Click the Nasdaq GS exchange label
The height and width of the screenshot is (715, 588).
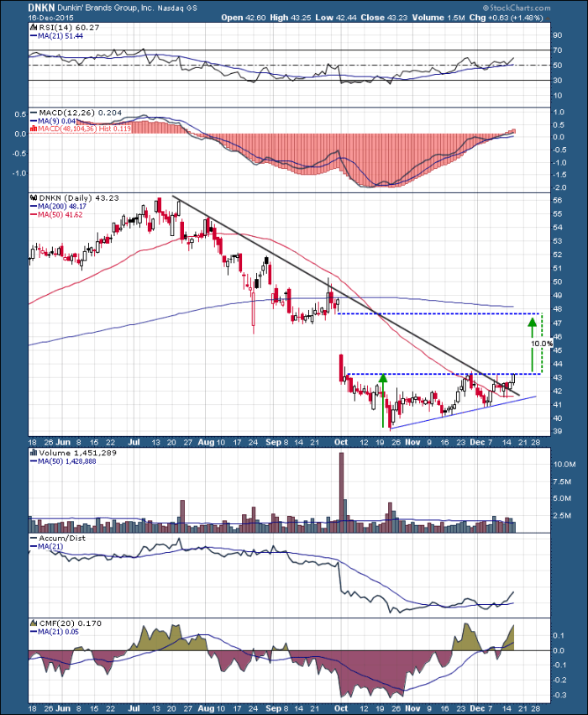(177, 8)
